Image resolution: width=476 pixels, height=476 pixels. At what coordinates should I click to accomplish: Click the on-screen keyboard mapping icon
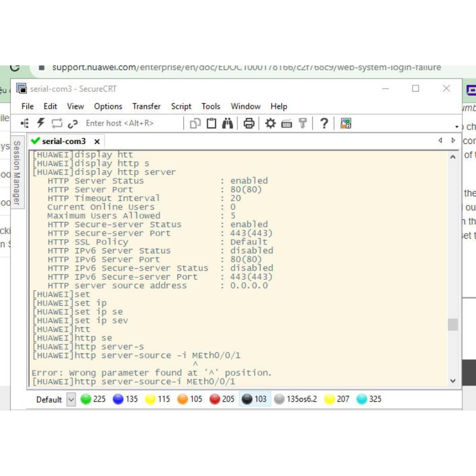(x=286, y=123)
